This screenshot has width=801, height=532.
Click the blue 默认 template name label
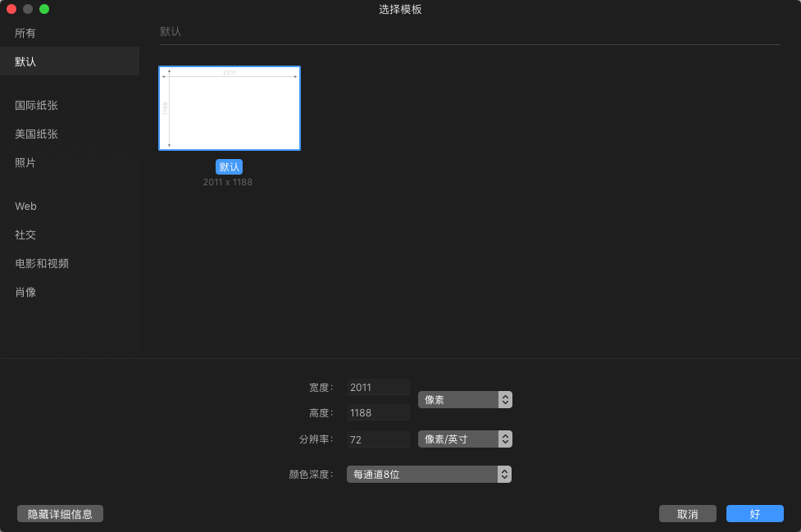click(x=229, y=167)
